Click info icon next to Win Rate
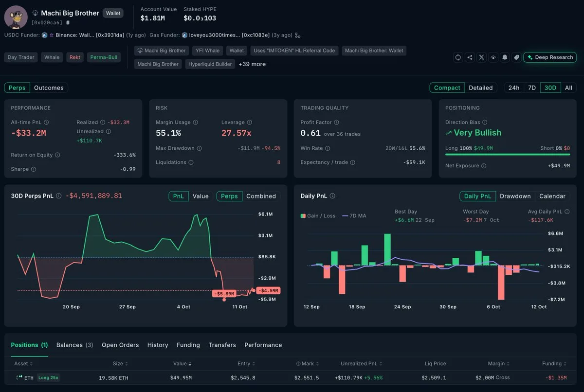Image resolution: width=584 pixels, height=392 pixels. tap(328, 148)
